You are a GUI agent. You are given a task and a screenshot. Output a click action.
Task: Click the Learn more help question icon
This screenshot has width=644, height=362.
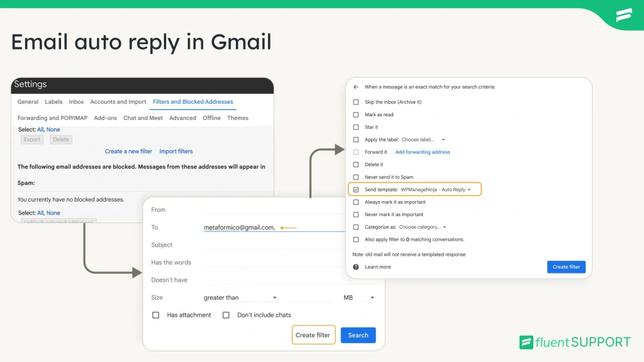pos(356,266)
